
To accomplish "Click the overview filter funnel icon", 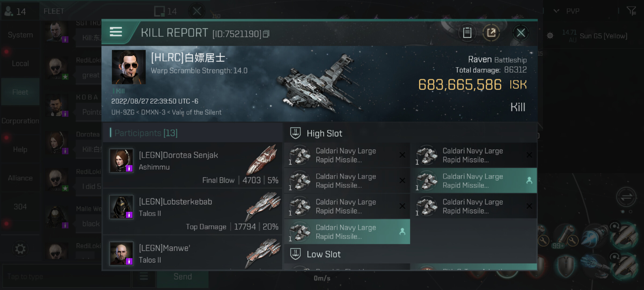I will (631, 11).
